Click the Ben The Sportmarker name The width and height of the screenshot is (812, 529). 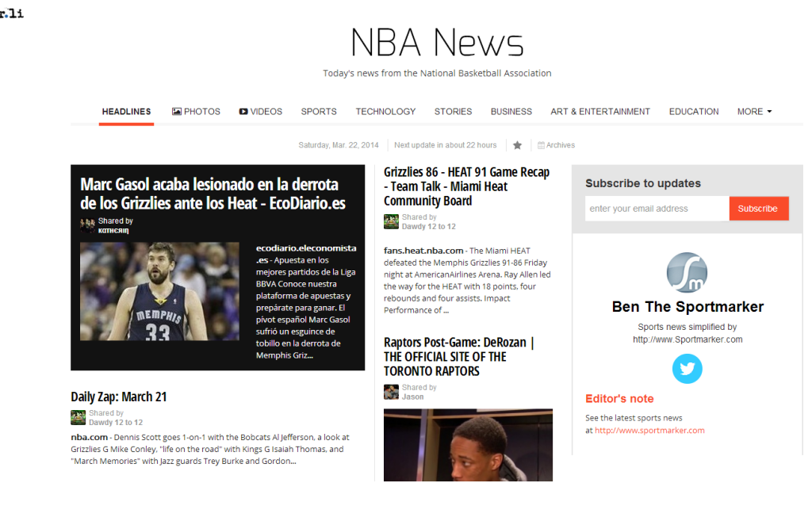pos(688,307)
